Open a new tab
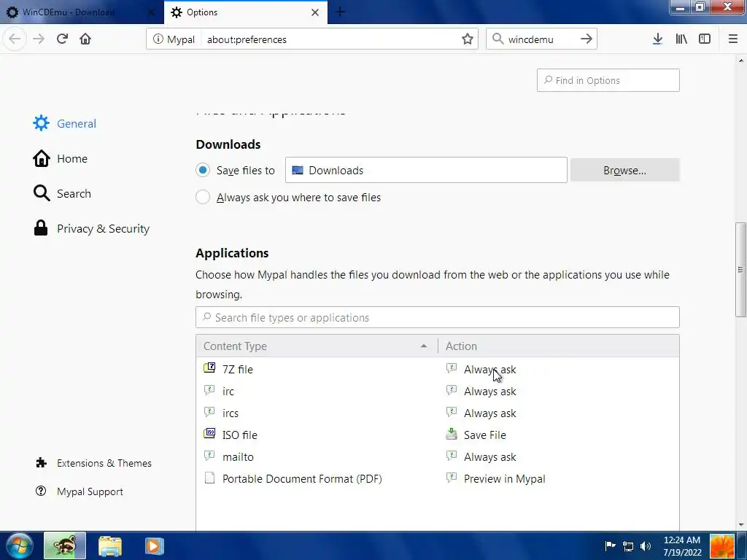 coord(340,12)
